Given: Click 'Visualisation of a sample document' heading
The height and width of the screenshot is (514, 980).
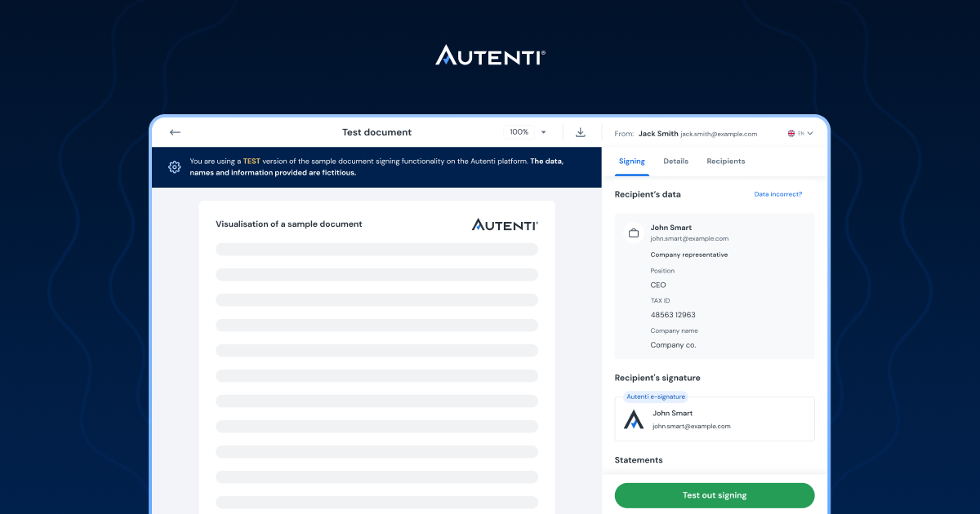Looking at the screenshot, I should [x=289, y=224].
